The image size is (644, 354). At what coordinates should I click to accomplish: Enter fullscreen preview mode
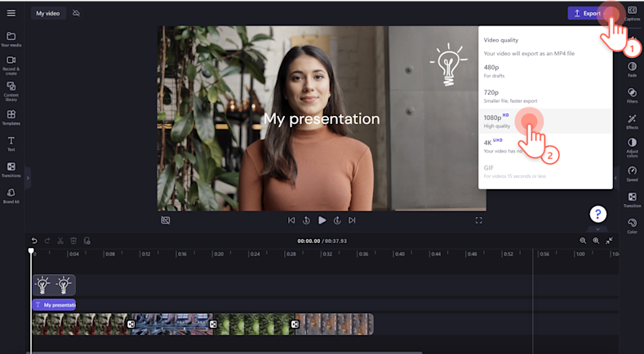(478, 220)
